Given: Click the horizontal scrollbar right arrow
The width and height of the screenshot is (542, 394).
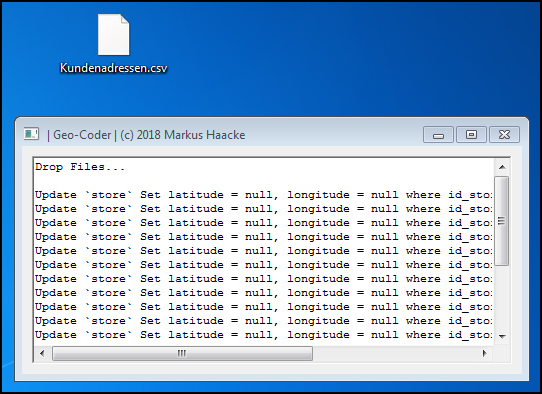Looking at the screenshot, I should (485, 353).
